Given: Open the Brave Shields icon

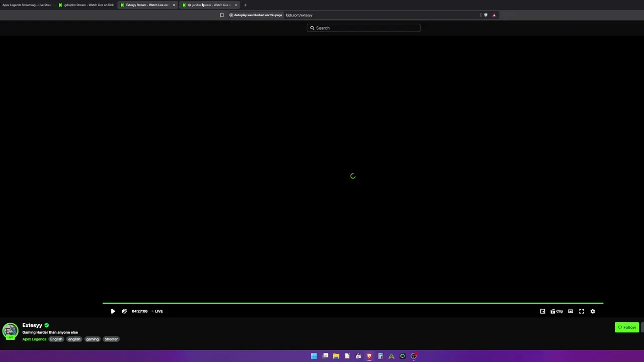Looking at the screenshot, I should point(486,15).
